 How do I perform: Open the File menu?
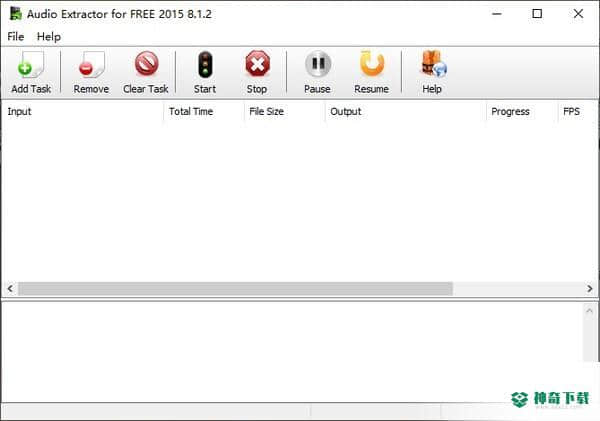click(x=16, y=37)
